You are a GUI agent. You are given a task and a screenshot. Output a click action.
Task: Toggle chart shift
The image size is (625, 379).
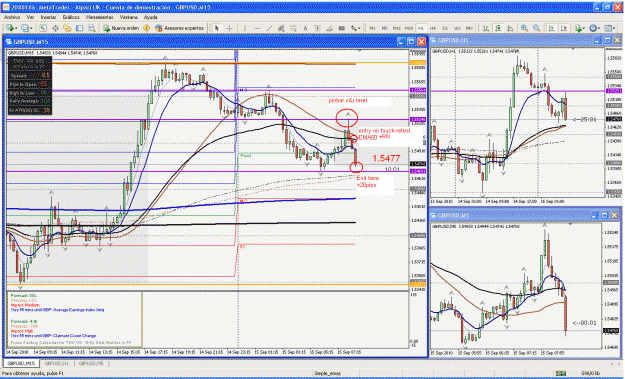pos(564,28)
